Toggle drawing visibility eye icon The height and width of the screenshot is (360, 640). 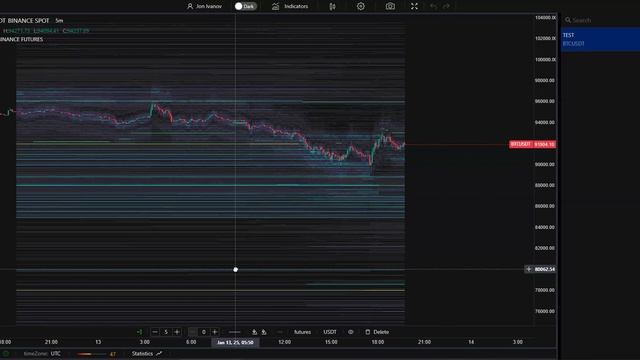351,332
